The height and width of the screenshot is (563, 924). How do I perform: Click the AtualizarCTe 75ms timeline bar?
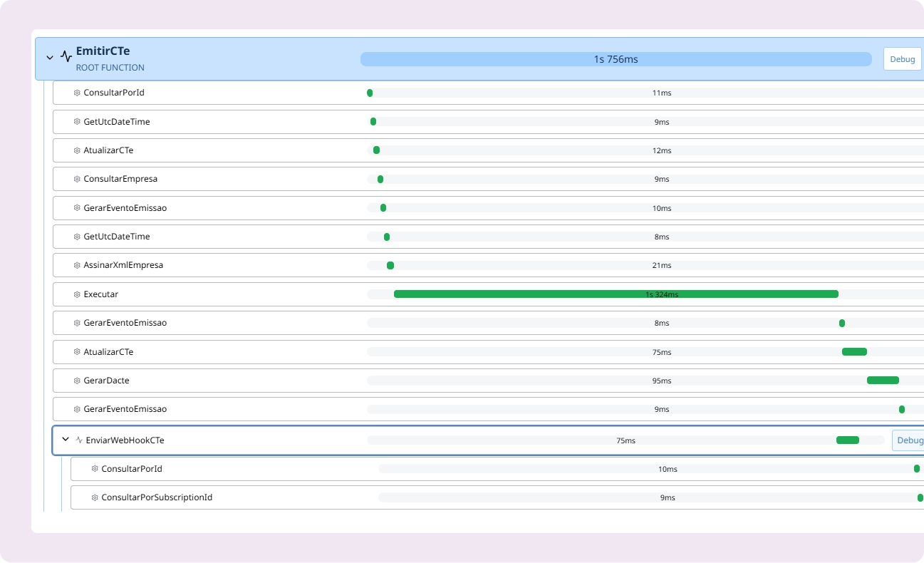pos(854,352)
